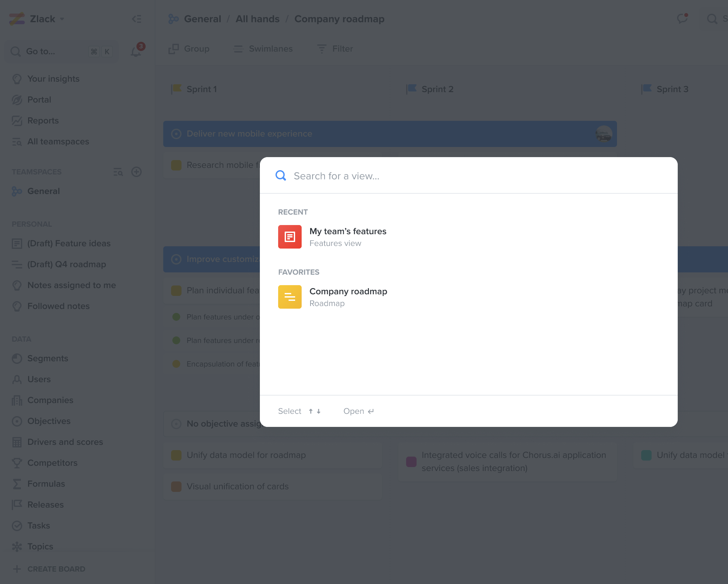Collapse the sidebar using the collapse icon
The image size is (728, 584).
[x=136, y=19]
